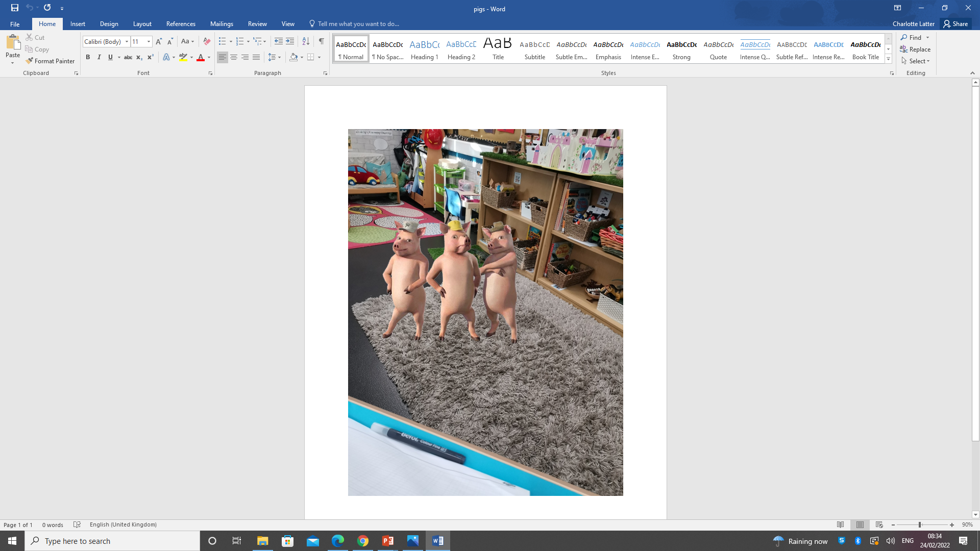Switch to the Design tab
Viewport: 980px width, 551px height.
(109, 24)
